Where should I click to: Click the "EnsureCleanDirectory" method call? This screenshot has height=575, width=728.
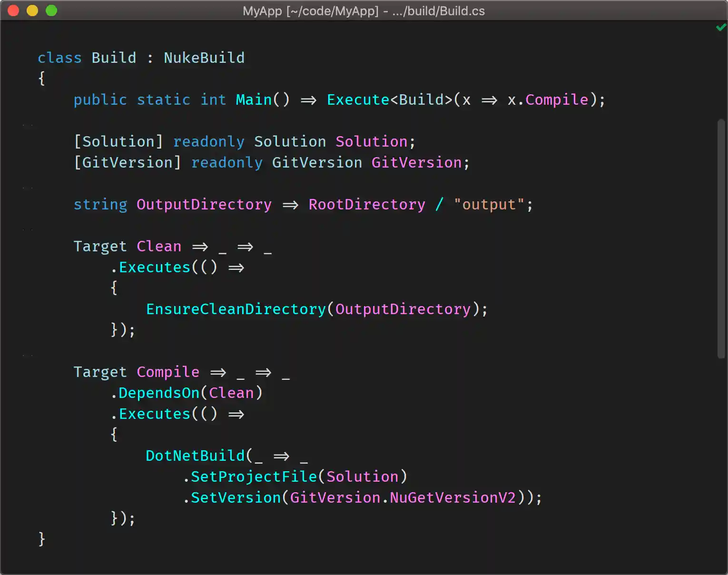[x=236, y=309]
